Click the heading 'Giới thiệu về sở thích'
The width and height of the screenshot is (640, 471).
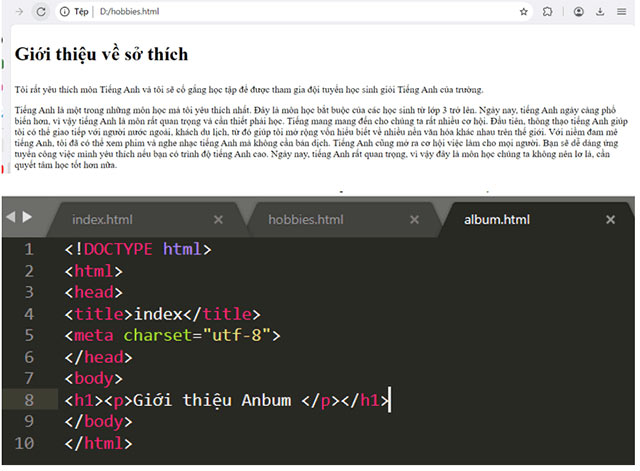[101, 54]
